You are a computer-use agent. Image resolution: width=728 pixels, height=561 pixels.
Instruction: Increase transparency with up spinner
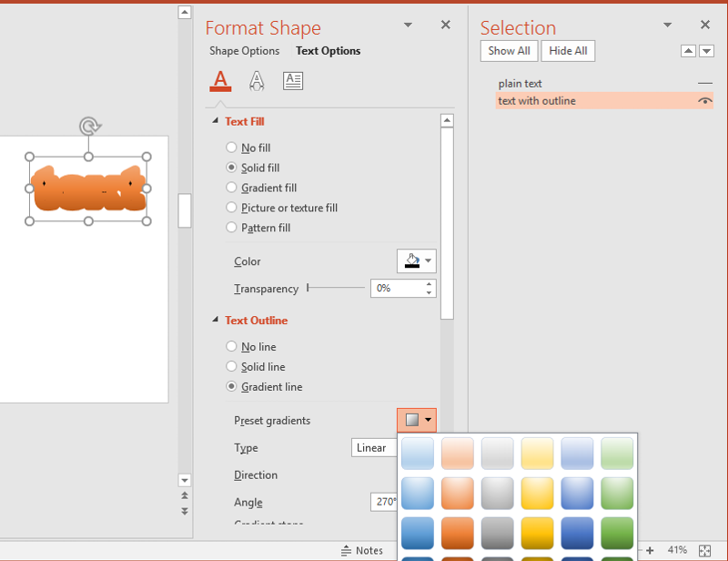(429, 284)
